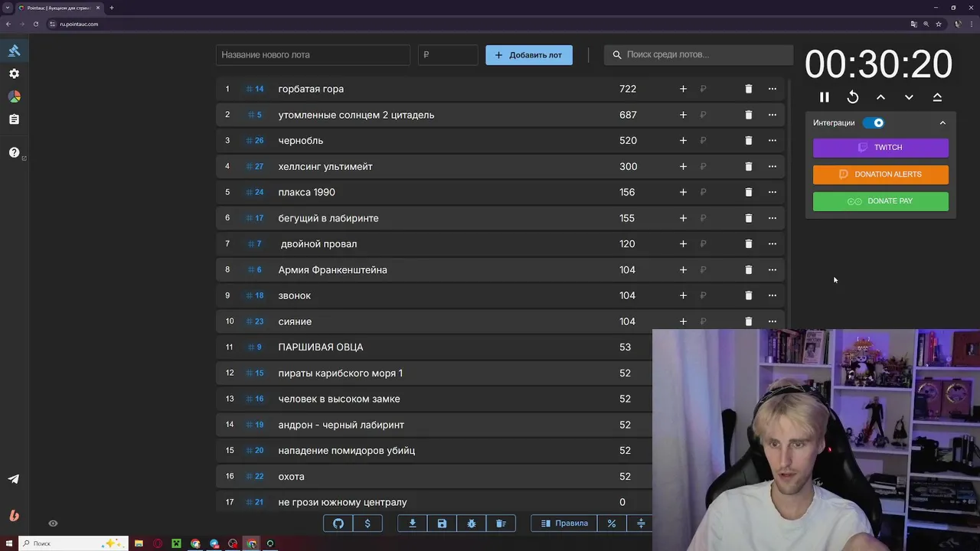This screenshot has width=980, height=551.
Task: Connect Donation Alerts integration
Action: [x=880, y=174]
